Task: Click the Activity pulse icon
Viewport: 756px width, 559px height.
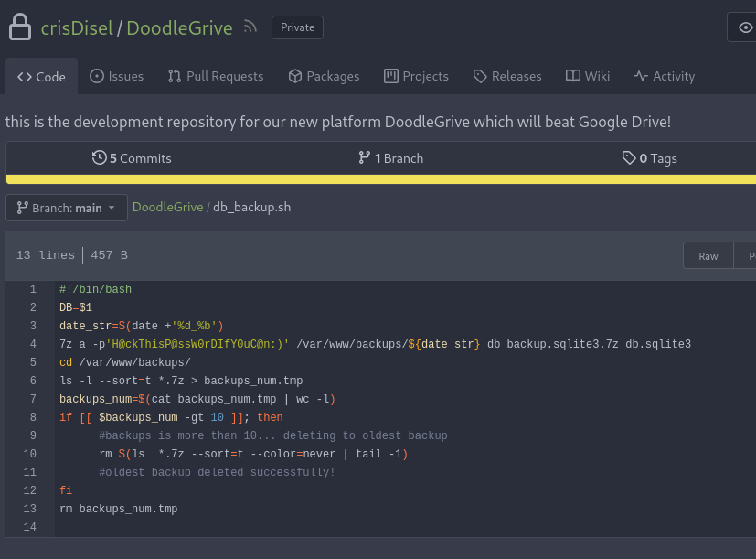Action: point(641,76)
